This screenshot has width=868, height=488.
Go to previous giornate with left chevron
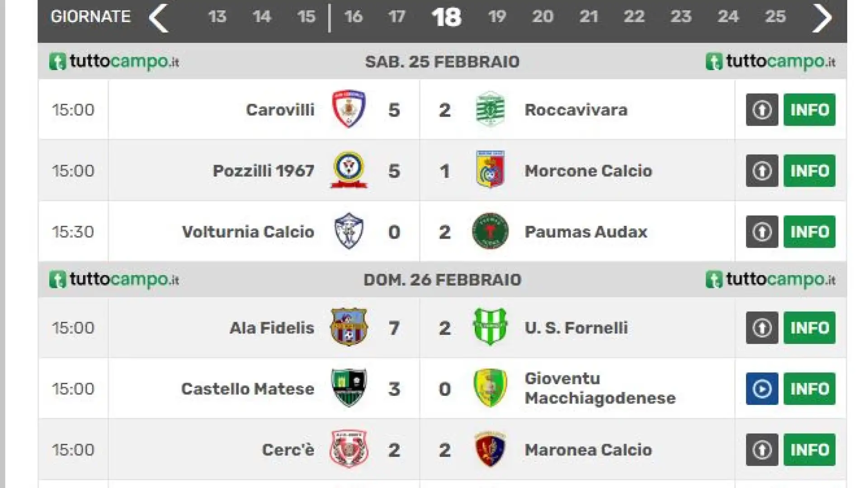tap(159, 17)
